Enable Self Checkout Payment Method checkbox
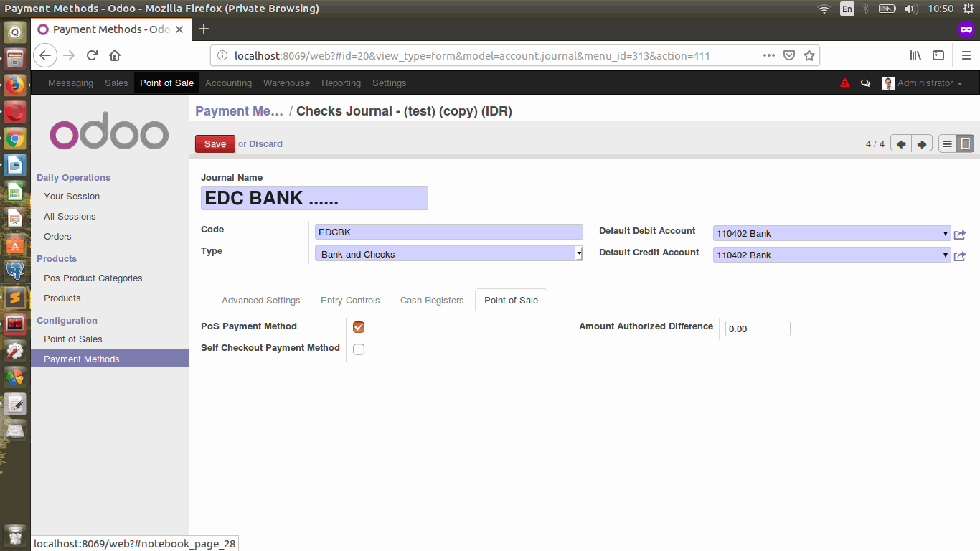Image resolution: width=980 pixels, height=551 pixels. (359, 349)
